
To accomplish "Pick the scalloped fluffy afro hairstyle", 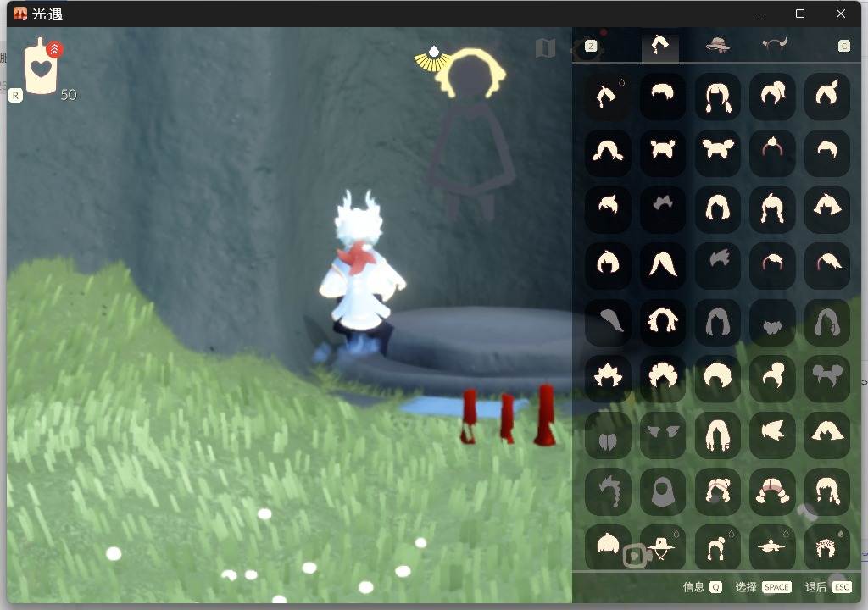I will coord(663,379).
